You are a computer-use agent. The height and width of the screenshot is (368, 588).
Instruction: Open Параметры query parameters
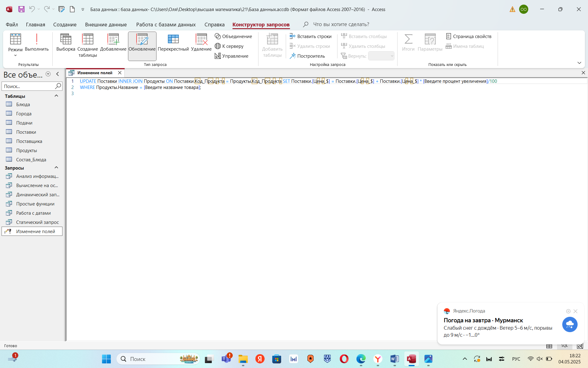[x=430, y=43]
